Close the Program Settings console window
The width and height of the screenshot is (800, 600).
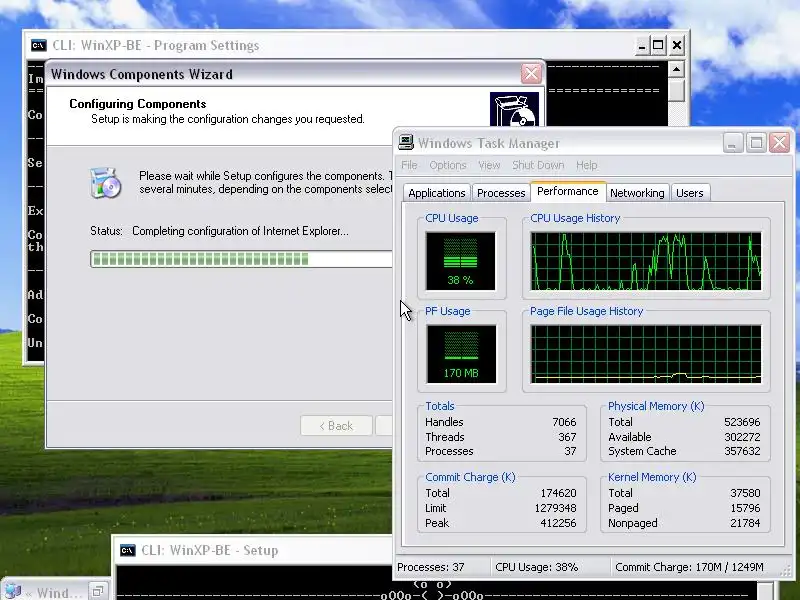[x=677, y=45]
